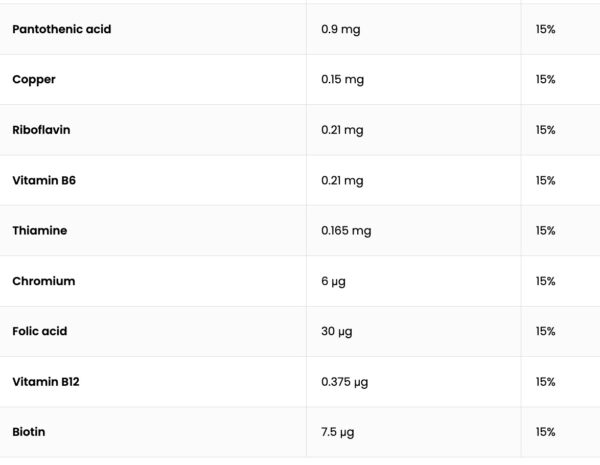This screenshot has width=600, height=465.
Task: Click the 15% value in Chromium row
Action: point(545,281)
